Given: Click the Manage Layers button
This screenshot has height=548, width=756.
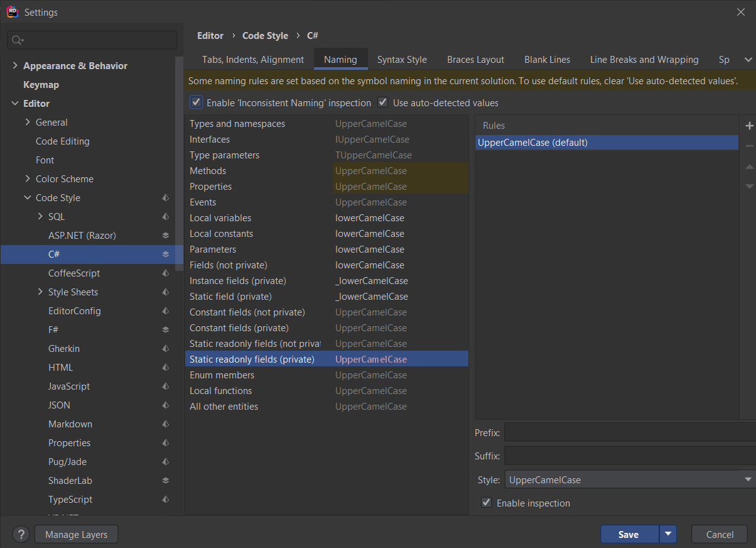Looking at the screenshot, I should tap(77, 535).
